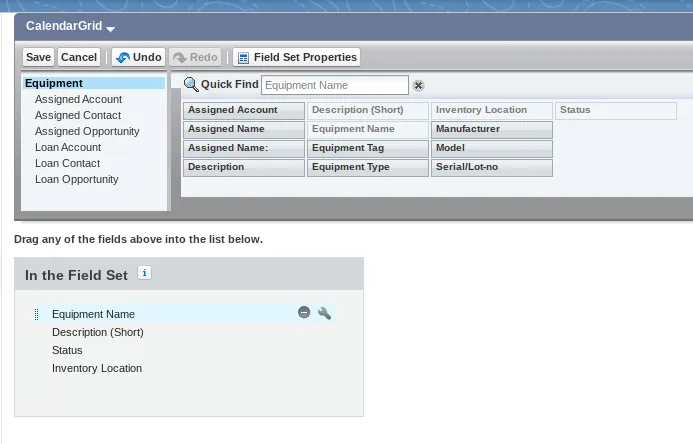
Task: Focus the Quick Find input field
Action: point(335,85)
